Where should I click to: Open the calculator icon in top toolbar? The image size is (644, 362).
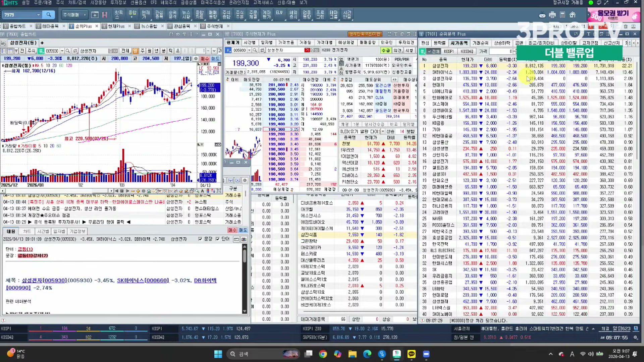coord(562,15)
